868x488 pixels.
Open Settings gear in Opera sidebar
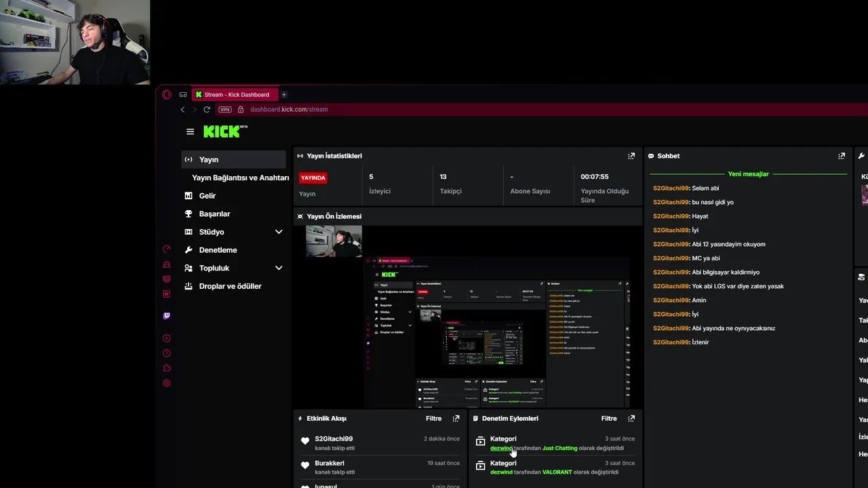167,383
